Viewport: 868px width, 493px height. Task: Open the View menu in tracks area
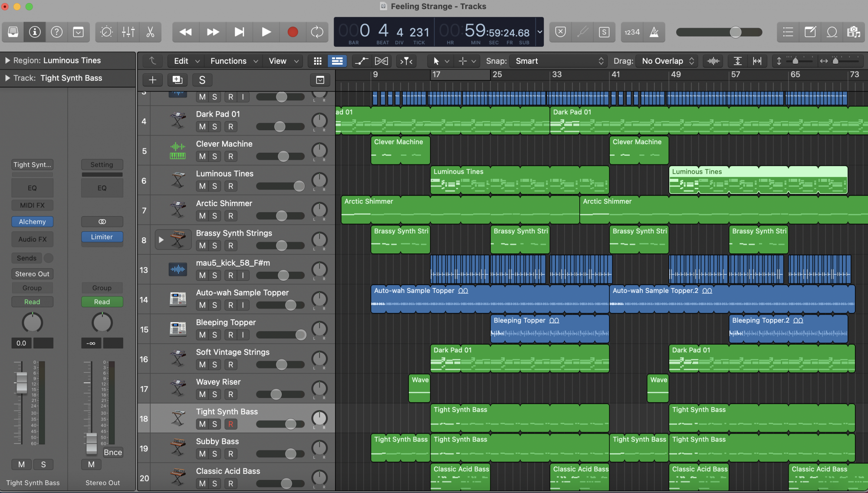coord(283,61)
